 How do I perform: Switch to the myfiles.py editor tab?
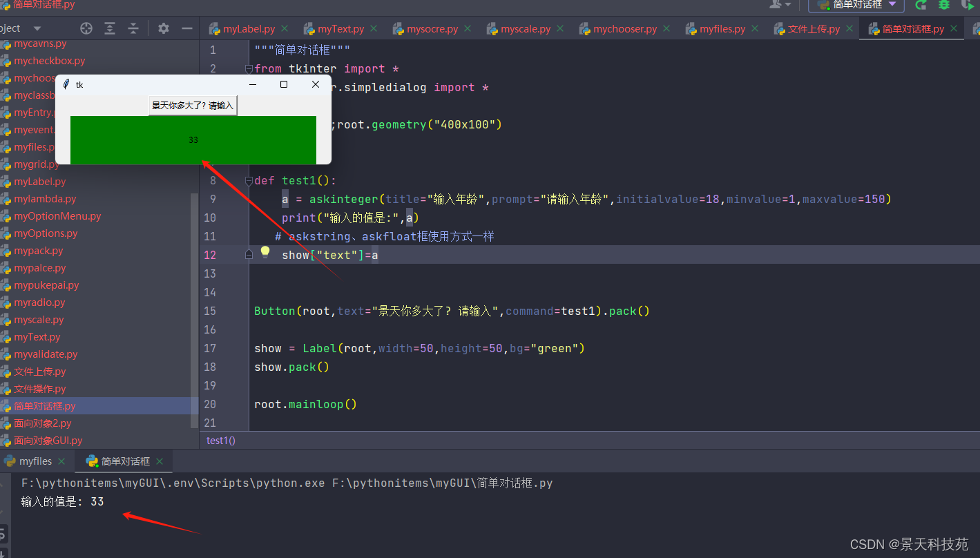coord(722,29)
